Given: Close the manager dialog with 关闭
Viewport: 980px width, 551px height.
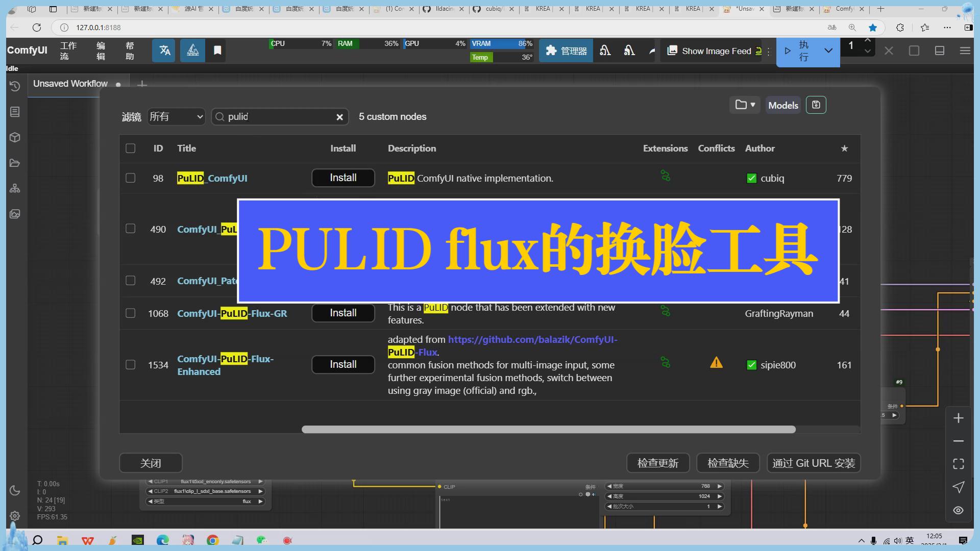Looking at the screenshot, I should click(x=151, y=463).
